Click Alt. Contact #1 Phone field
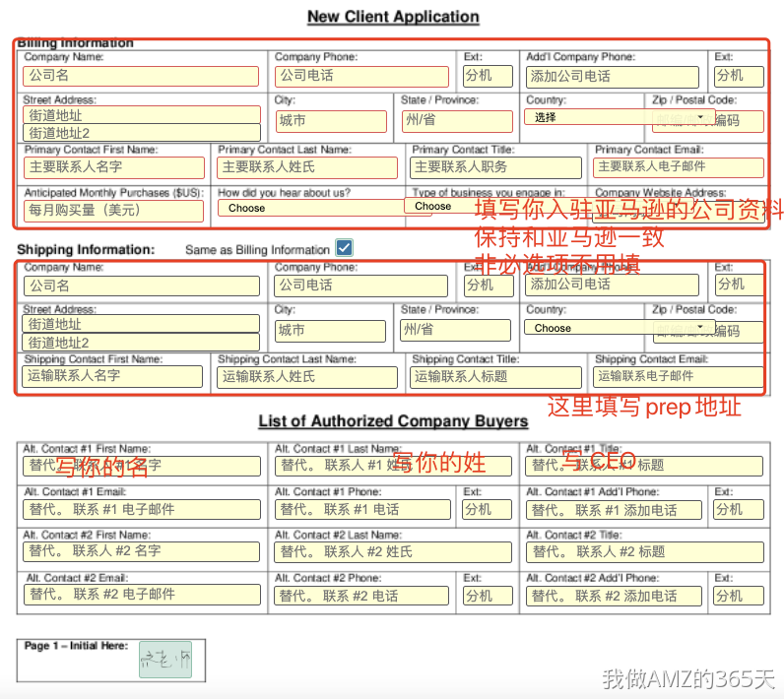784x699 pixels. pos(362,510)
